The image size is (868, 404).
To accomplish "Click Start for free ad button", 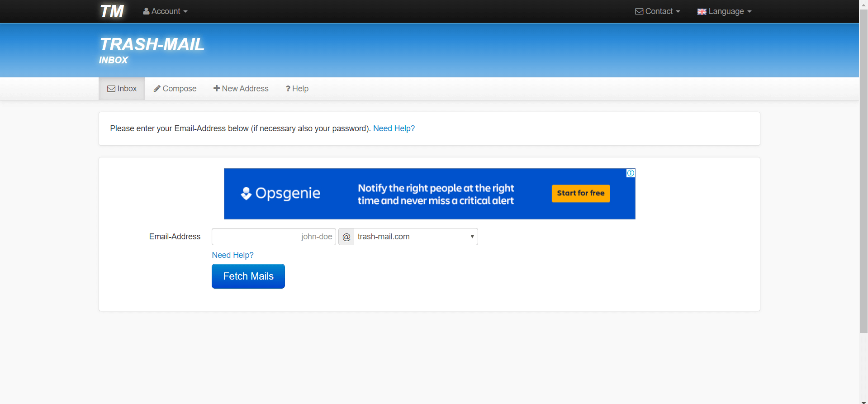I will (581, 193).
